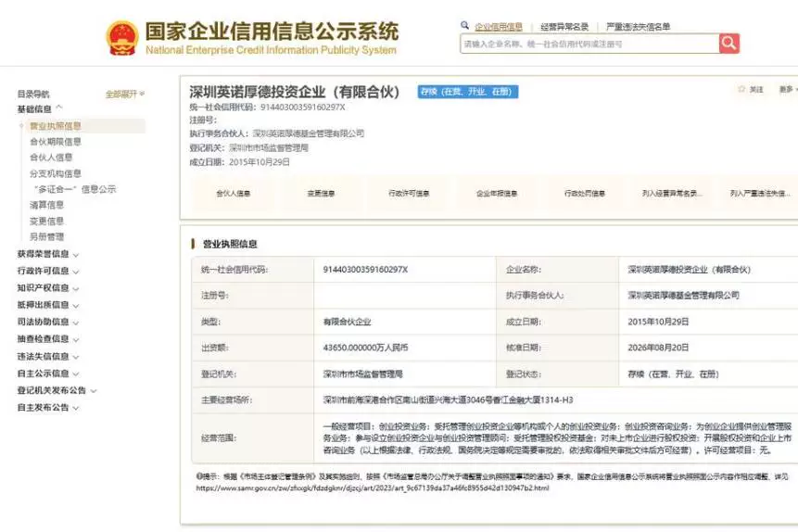The height and width of the screenshot is (532, 798).
Task: Click the 914403003591​60297X cell in the table
Action: click(365, 270)
